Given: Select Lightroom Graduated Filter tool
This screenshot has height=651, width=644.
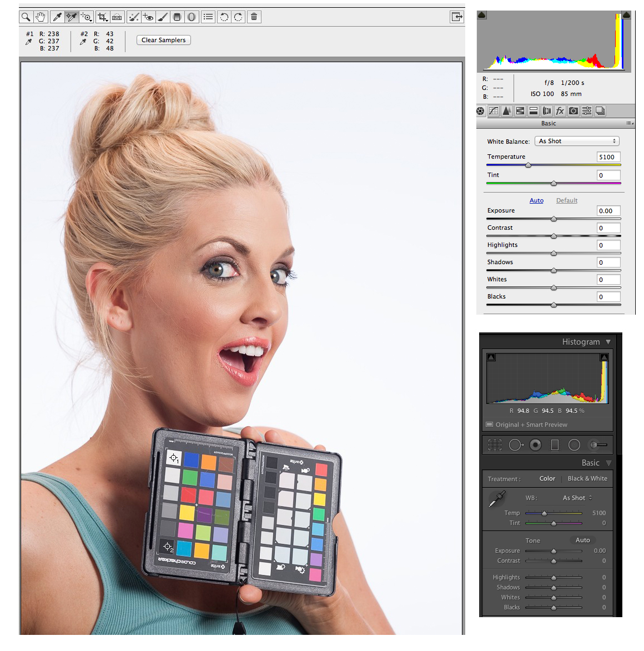Looking at the screenshot, I should (555, 445).
